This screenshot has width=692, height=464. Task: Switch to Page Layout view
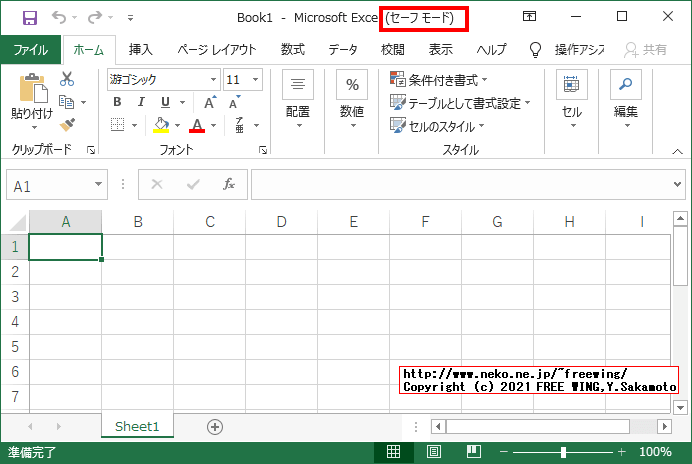(434, 452)
